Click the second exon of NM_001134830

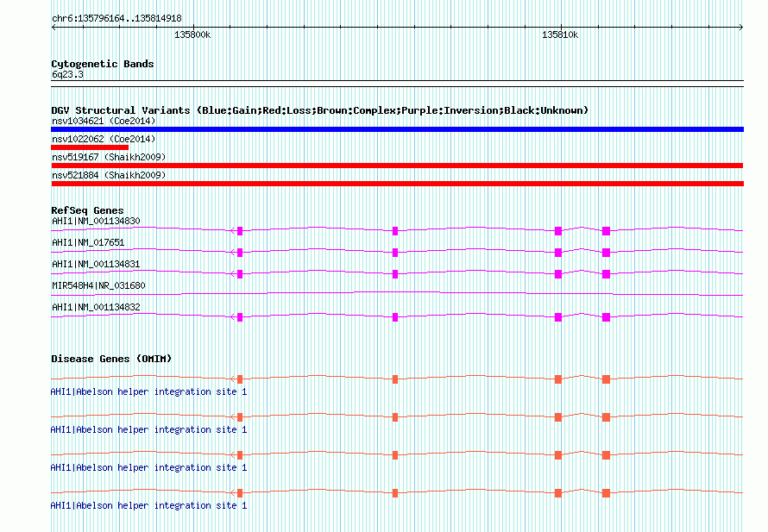click(x=395, y=231)
